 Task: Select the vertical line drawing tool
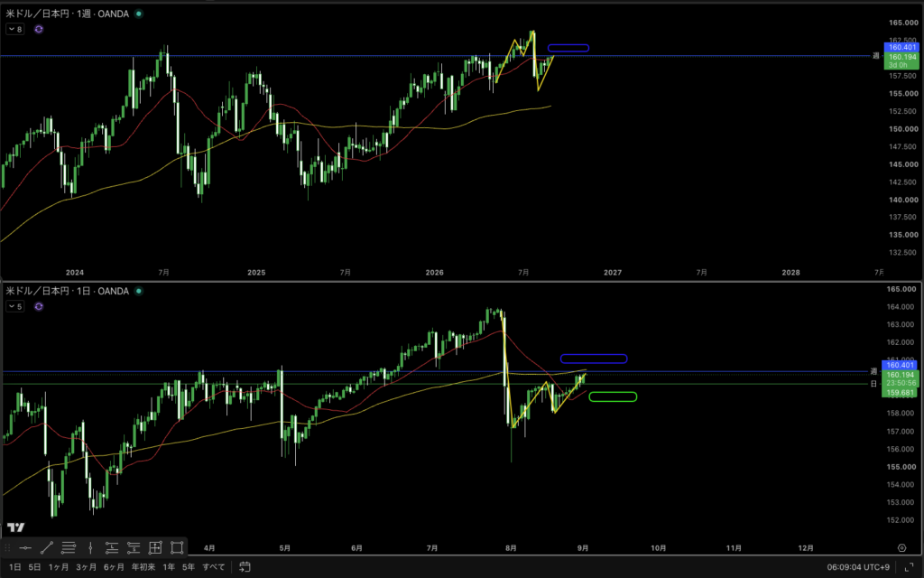point(90,548)
